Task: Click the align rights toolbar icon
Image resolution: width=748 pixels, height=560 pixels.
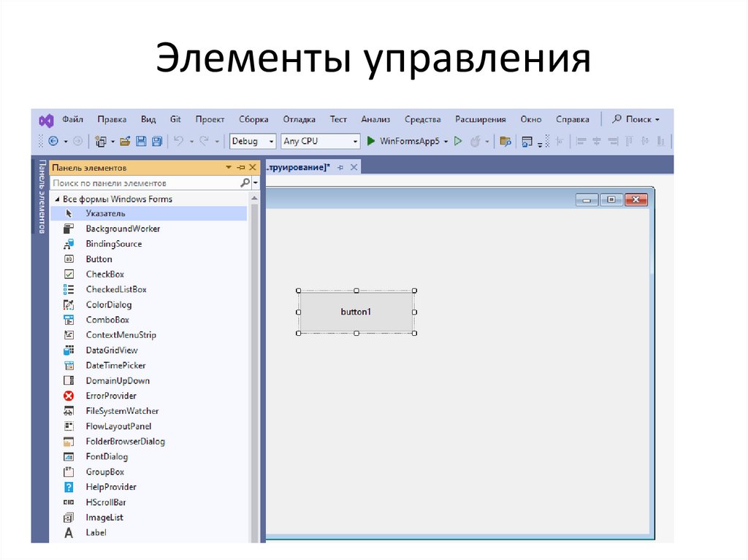Action: tap(613, 141)
